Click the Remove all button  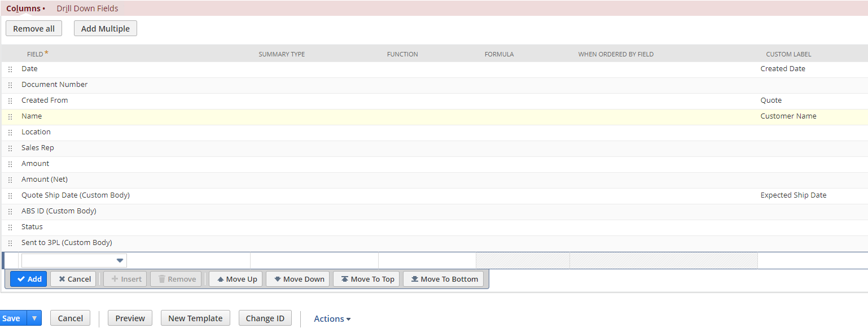[34, 29]
